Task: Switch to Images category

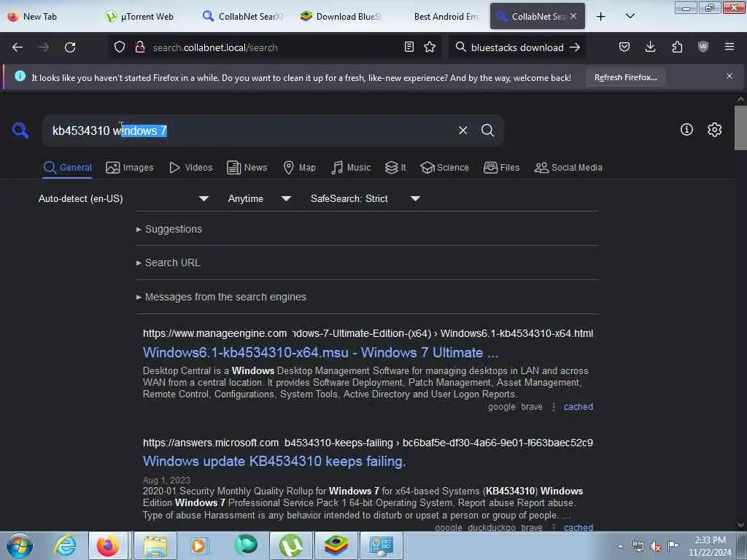Action: 130,168
